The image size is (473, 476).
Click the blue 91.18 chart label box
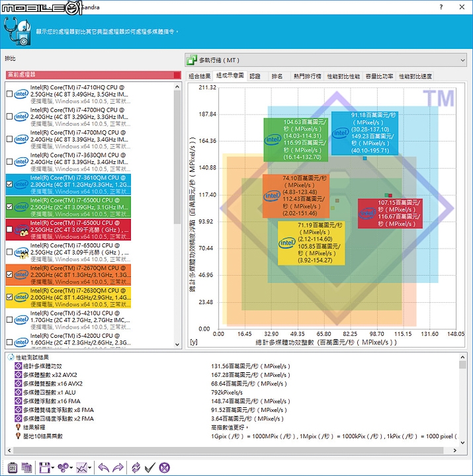tap(365, 133)
